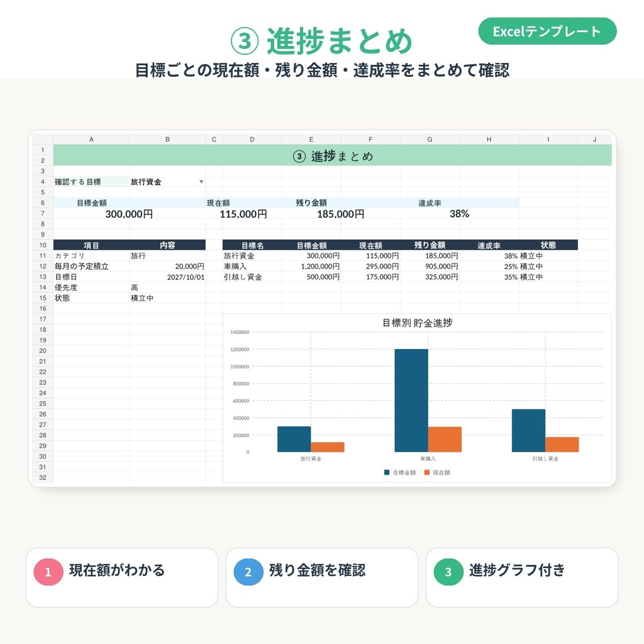Click the カテゴリ row label cell
This screenshot has height=644, width=644.
91,256
